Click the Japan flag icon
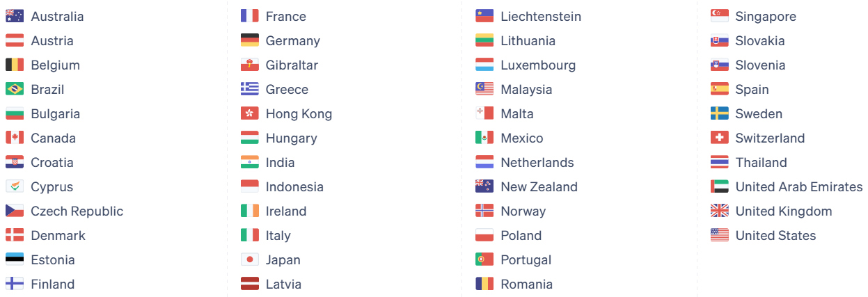The height and width of the screenshot is (297, 868). [x=250, y=259]
